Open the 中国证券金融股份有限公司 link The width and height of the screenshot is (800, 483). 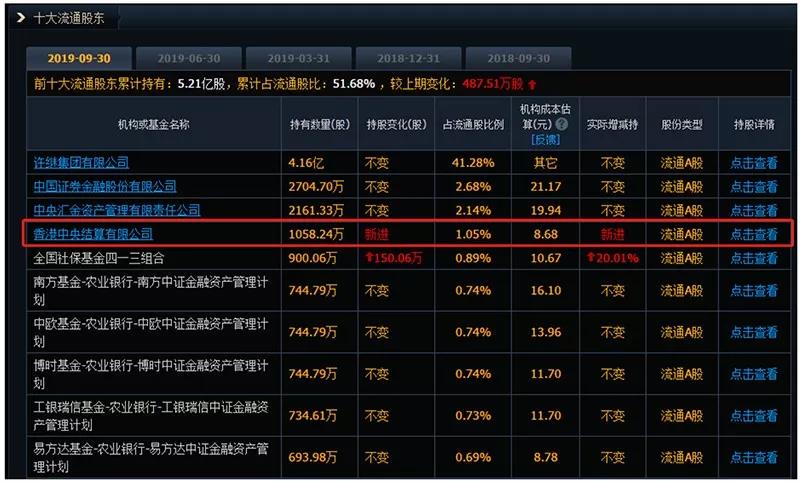coord(104,186)
